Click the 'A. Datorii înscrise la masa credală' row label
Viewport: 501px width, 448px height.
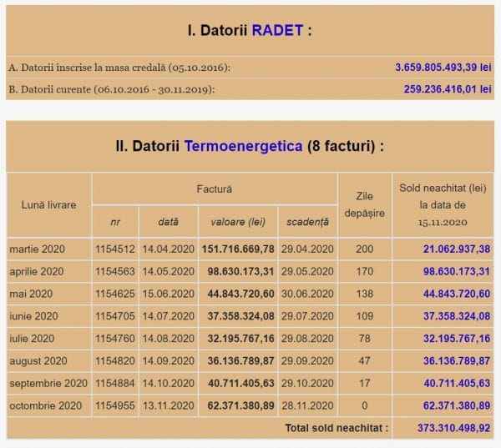pos(119,68)
